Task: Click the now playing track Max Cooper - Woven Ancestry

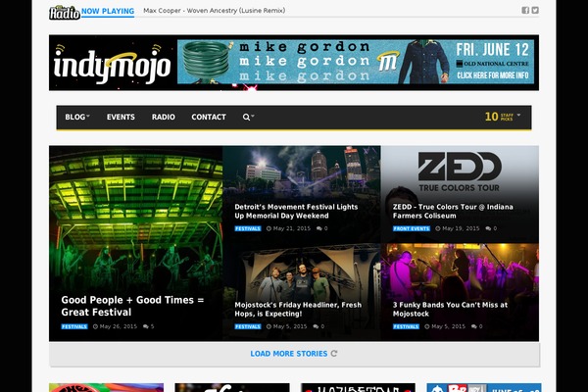Action: (214, 11)
